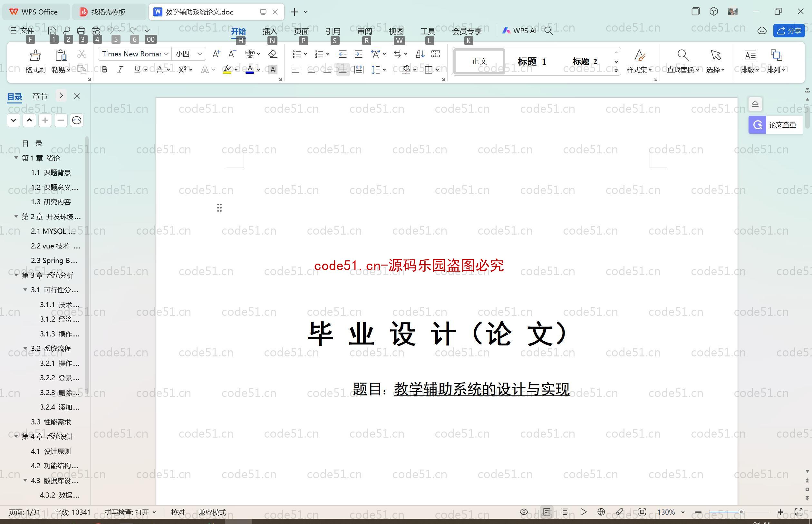Click the decrease indent icon
The width and height of the screenshot is (812, 524).
click(343, 54)
